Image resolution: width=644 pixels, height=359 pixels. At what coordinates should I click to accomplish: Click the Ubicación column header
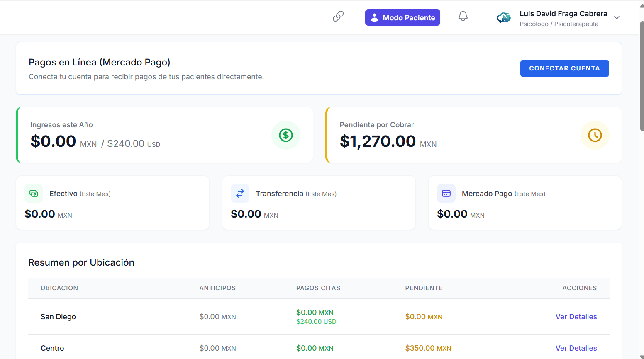pyautogui.click(x=59, y=288)
